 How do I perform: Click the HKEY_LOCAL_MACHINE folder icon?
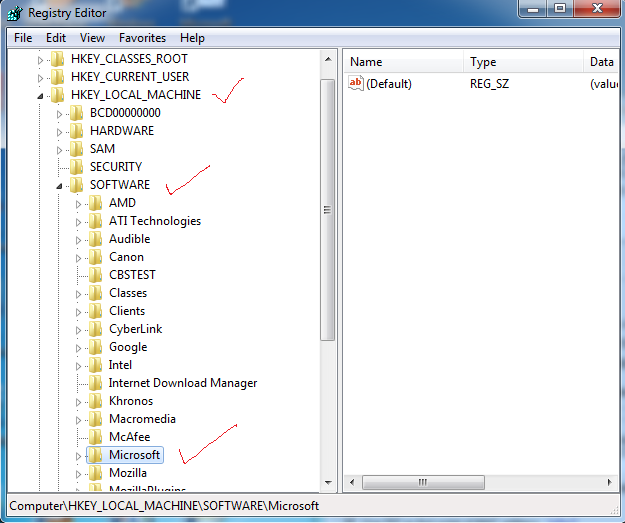coord(57,95)
